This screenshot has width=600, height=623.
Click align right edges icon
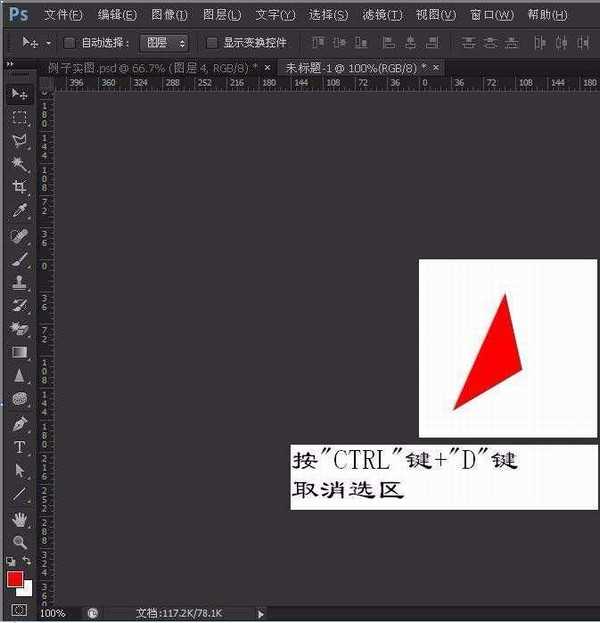[x=432, y=42]
